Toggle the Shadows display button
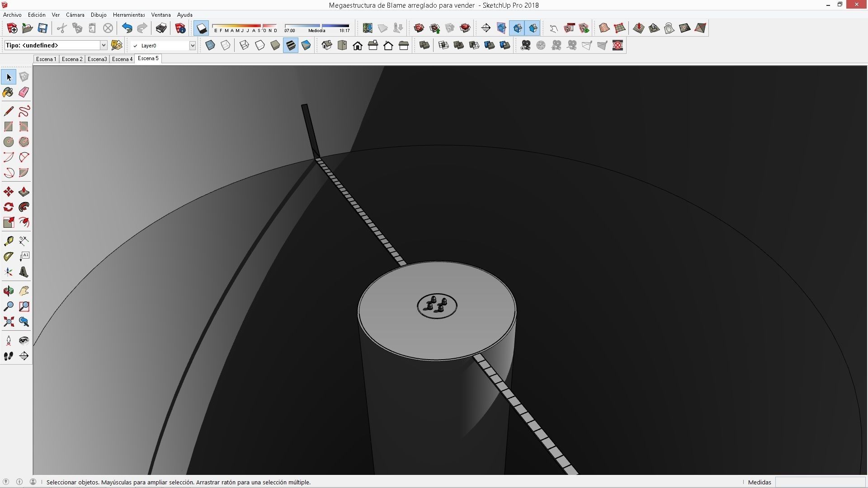Image resolution: width=868 pixels, height=488 pixels. pyautogui.click(x=202, y=28)
